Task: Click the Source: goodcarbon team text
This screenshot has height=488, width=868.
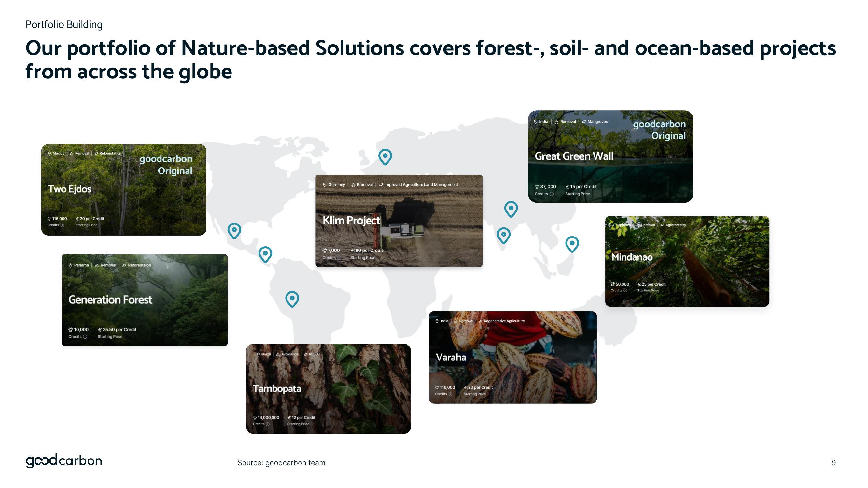Action: point(281,463)
